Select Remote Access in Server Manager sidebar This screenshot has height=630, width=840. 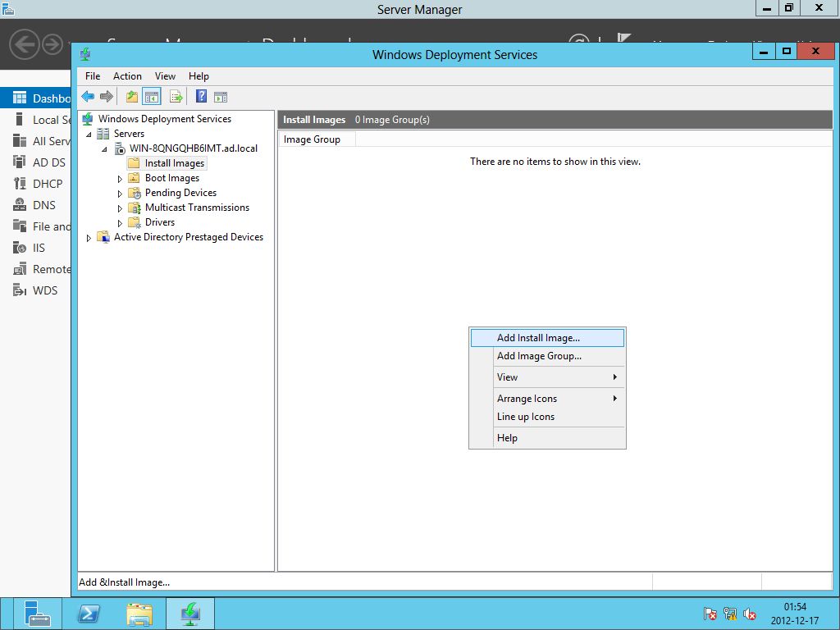pyautogui.click(x=36, y=269)
